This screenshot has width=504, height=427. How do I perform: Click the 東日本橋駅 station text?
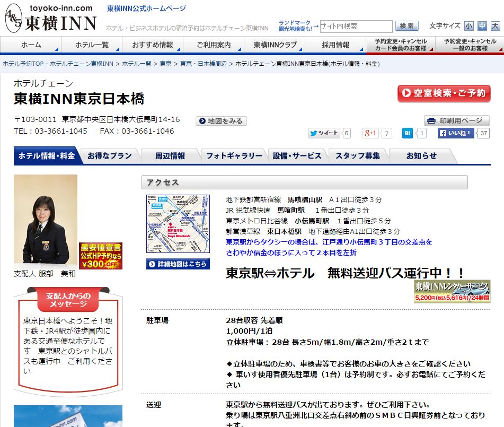tap(284, 232)
